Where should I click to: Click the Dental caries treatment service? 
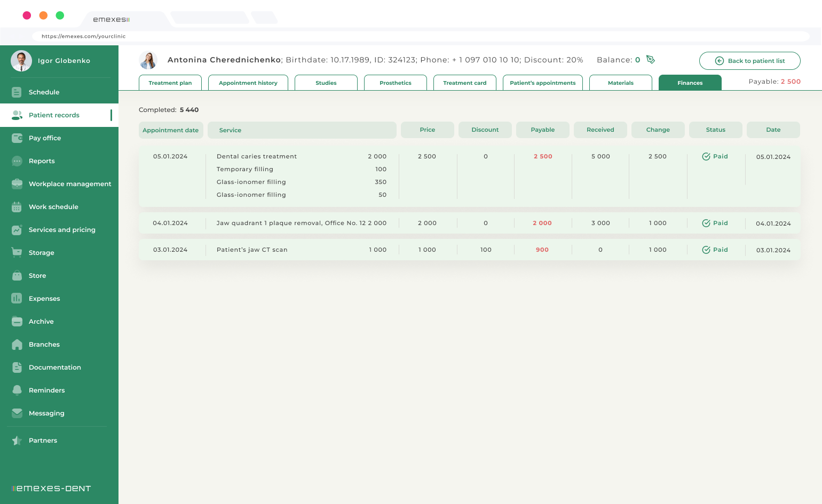pos(257,156)
